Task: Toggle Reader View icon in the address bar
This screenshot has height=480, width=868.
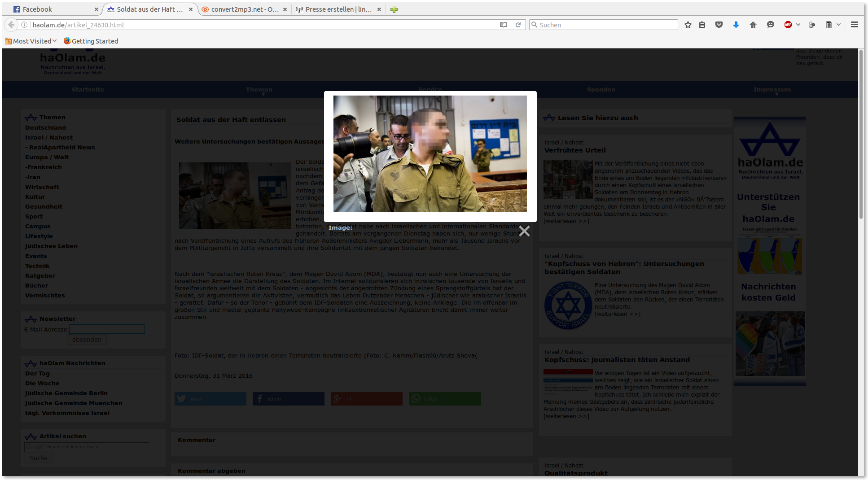Action: [504, 25]
